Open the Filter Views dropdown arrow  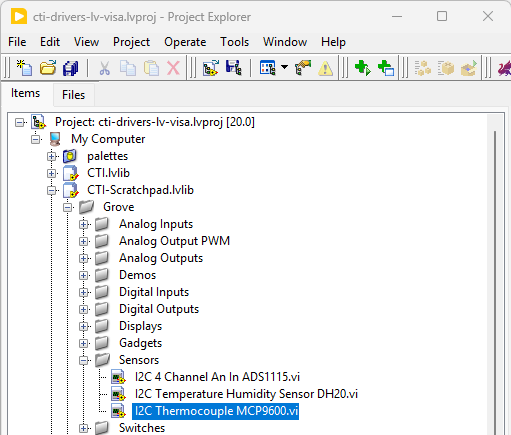[x=284, y=67]
